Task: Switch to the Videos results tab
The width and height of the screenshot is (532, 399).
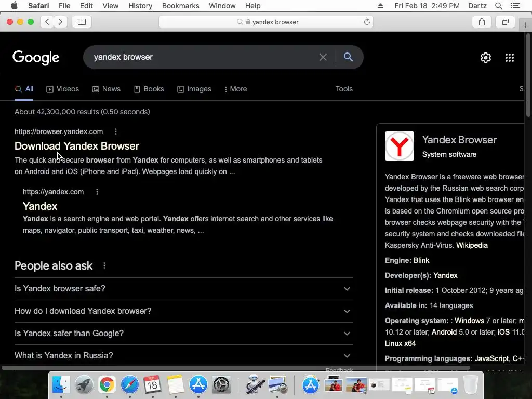Action: [62, 89]
